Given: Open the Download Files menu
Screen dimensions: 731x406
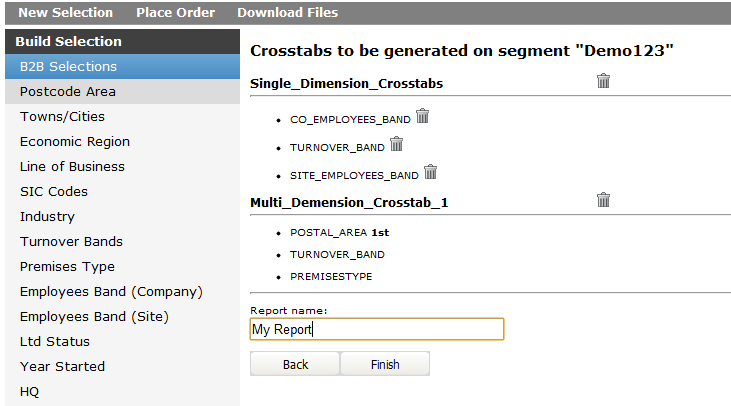Looking at the screenshot, I should 287,13.
